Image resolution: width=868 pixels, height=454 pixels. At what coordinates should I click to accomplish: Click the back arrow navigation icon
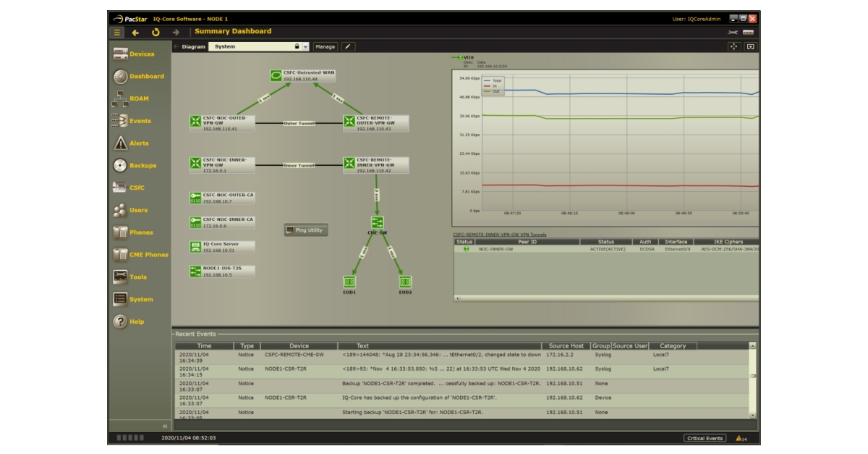click(135, 32)
